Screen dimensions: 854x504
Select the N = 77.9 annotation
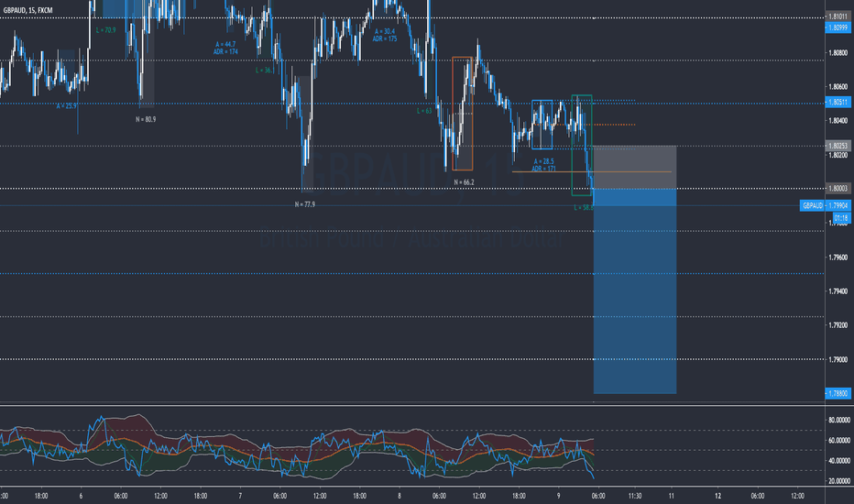click(x=304, y=204)
